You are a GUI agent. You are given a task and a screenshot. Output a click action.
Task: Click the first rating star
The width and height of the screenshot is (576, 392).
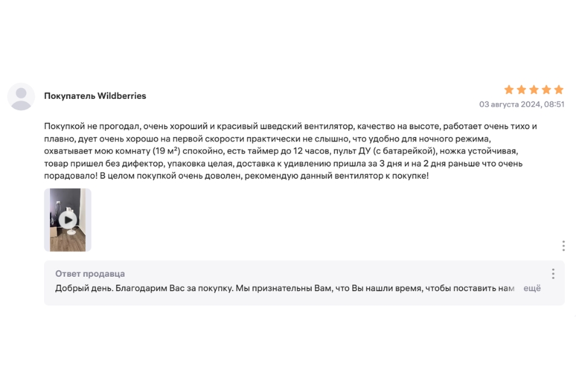(x=509, y=90)
